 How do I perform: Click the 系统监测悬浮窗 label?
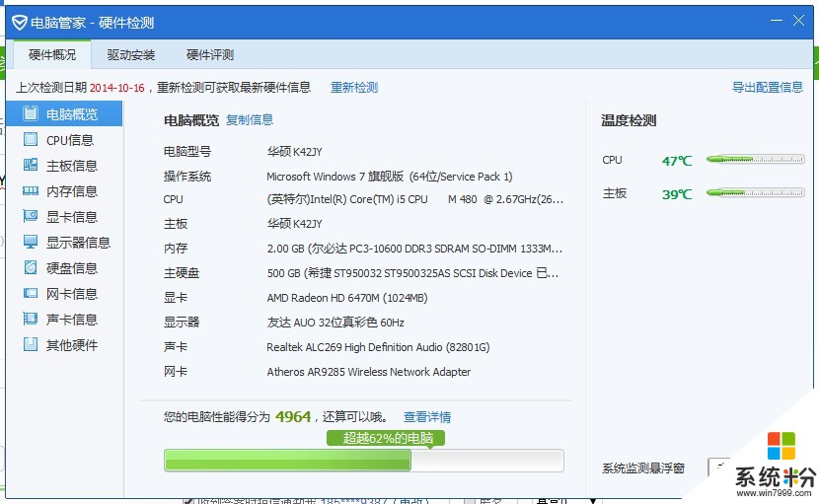point(643,468)
